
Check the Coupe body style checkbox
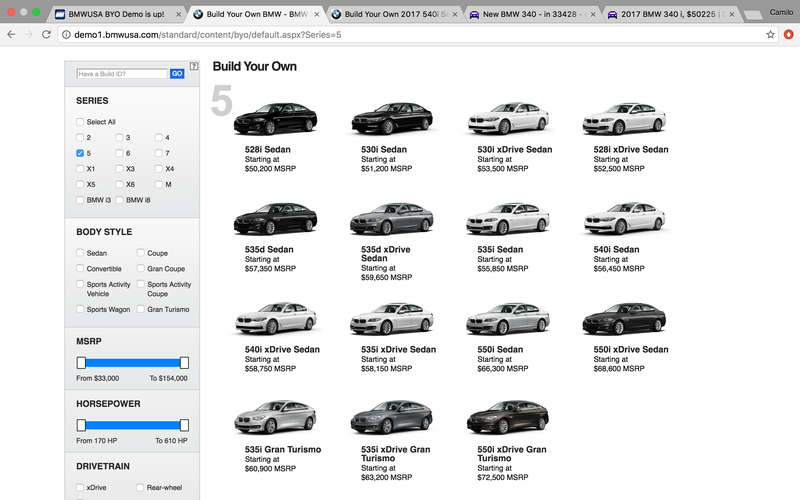tap(140, 253)
